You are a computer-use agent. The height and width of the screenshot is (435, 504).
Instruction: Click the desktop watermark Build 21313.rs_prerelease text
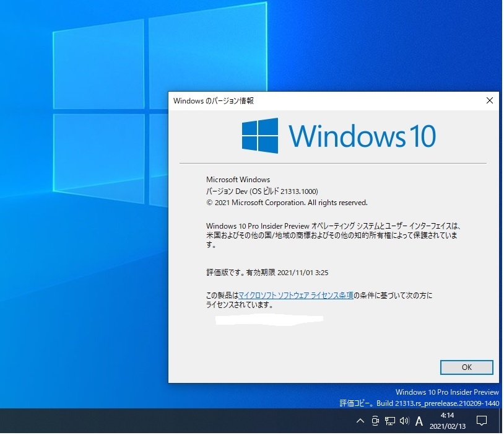[419, 403]
